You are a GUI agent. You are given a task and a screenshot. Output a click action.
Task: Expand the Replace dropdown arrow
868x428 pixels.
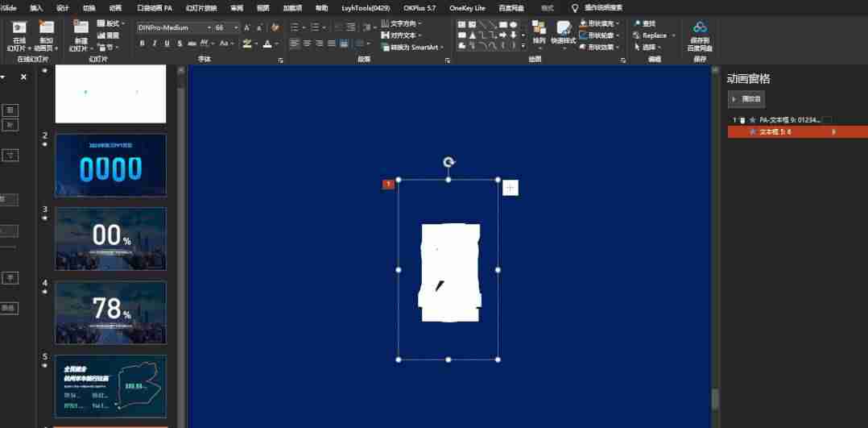click(x=673, y=35)
